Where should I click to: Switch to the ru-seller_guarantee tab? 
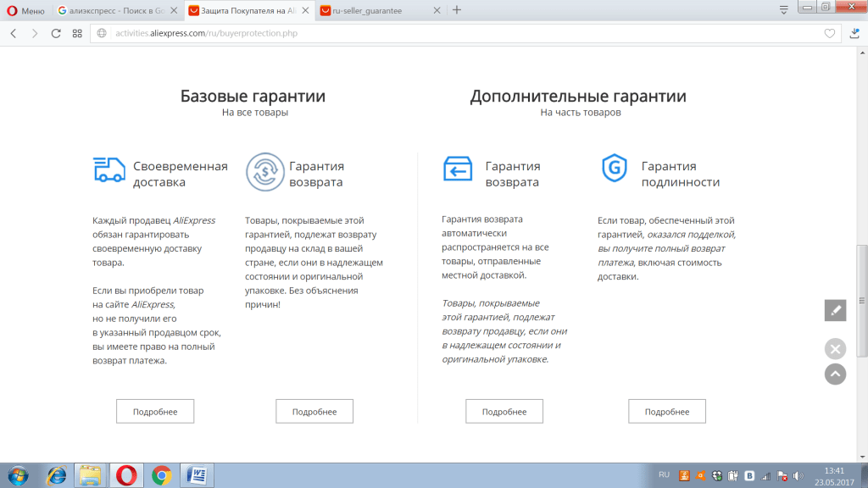coord(368,10)
